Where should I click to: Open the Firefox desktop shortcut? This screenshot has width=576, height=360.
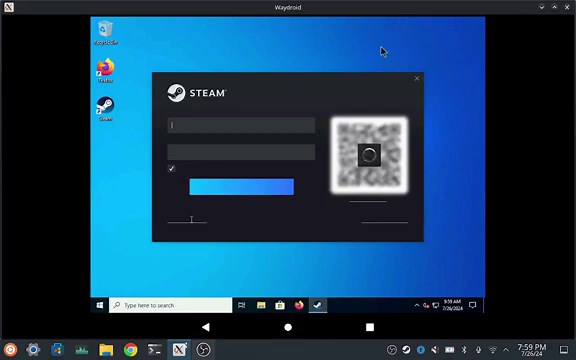[105, 71]
